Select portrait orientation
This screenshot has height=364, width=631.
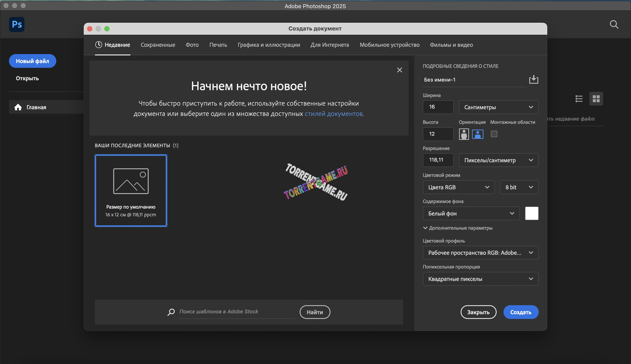[x=464, y=134]
